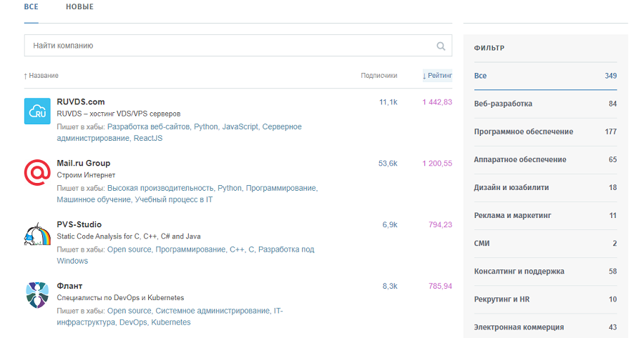The image size is (644, 338).
Task: Filter companies by Дизайн и юзабилити
Action: (545, 187)
